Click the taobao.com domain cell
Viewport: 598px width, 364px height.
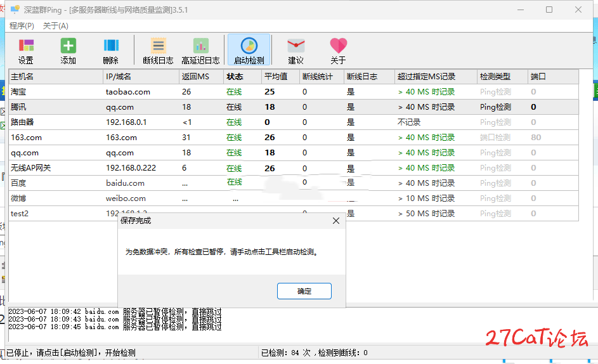coord(128,91)
